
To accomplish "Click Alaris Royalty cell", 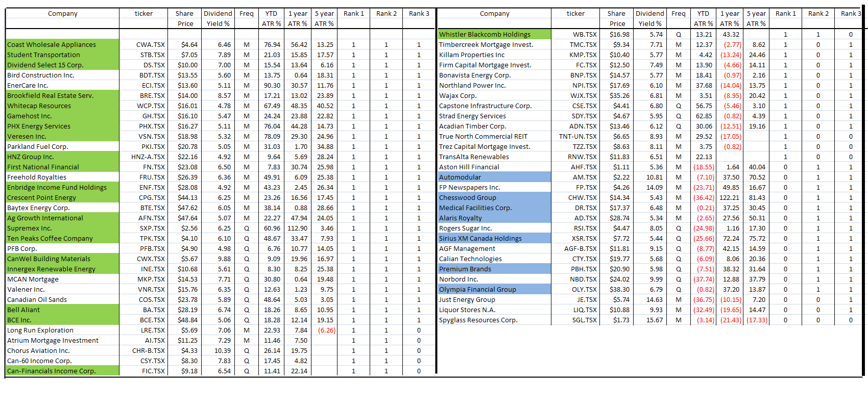I will coord(494,218).
